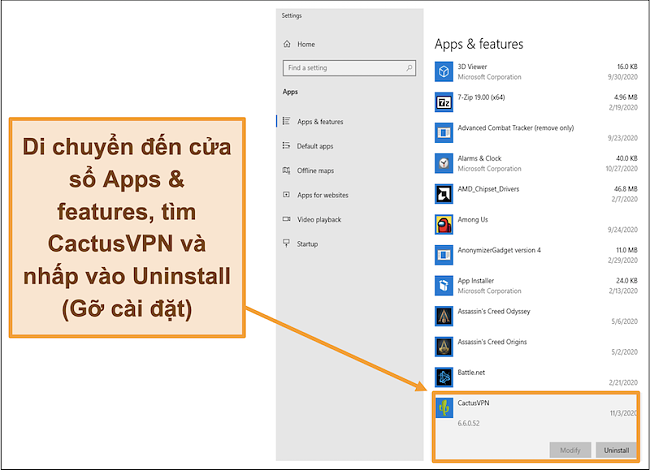Click the Offline maps sidebar icon
This screenshot has height=470, width=650.
(286, 170)
